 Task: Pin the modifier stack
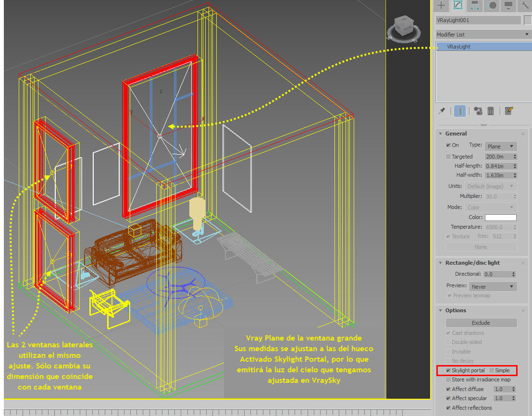point(441,111)
